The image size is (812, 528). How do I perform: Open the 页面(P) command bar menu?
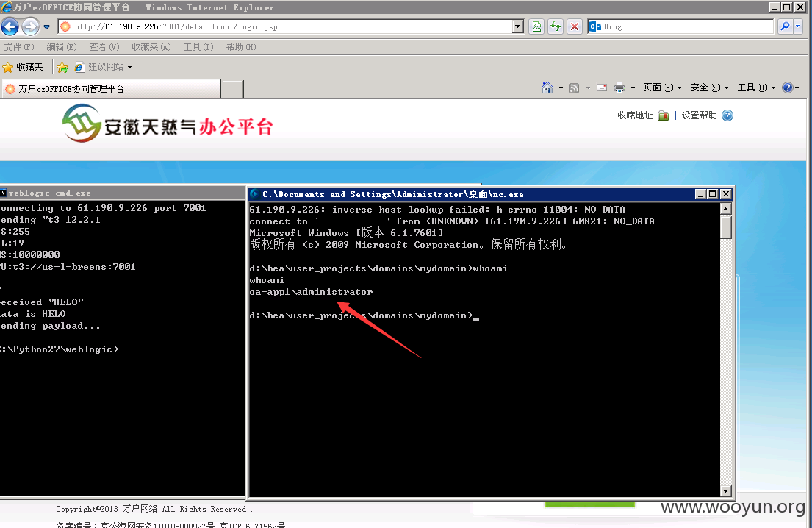(x=662, y=88)
